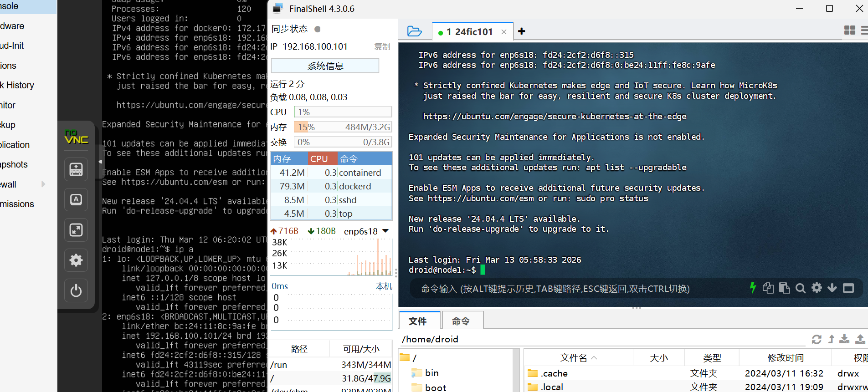Click the lightning quick-command icon
Image resolution: width=868 pixels, height=392 pixels.
(753, 288)
